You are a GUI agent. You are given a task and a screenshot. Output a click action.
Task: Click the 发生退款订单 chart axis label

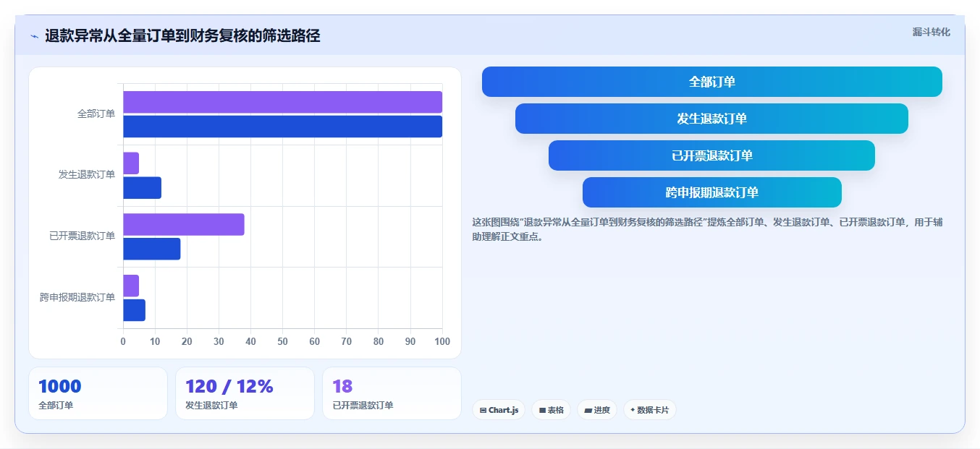coord(87,175)
